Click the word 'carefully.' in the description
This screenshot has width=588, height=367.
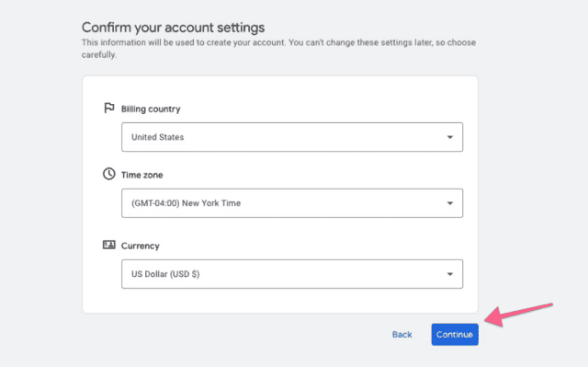point(99,55)
